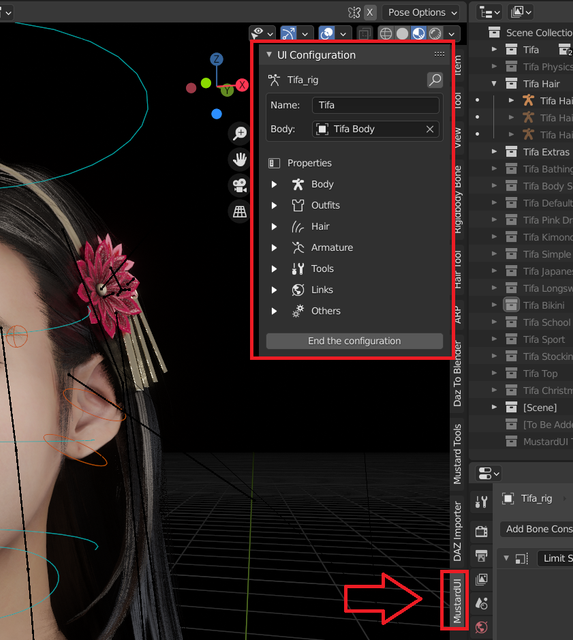Select Scene Collection root item
Viewport: 573px width, 640px height.
tap(539, 33)
